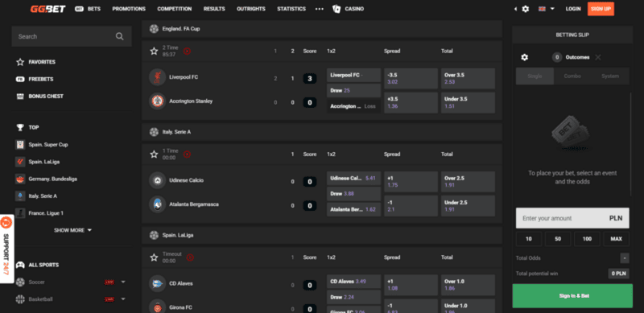The image size is (644, 313).
Task: Click the Login link
Action: [x=573, y=9]
